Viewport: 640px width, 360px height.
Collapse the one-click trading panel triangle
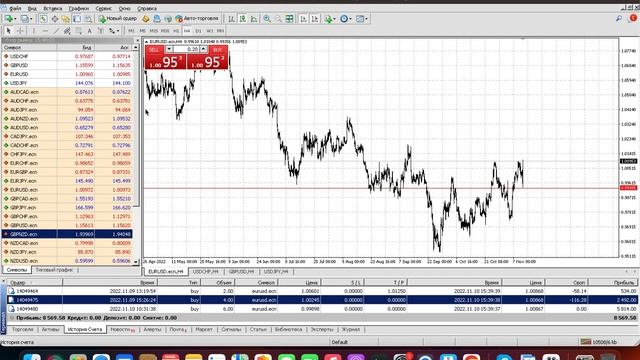(147, 42)
